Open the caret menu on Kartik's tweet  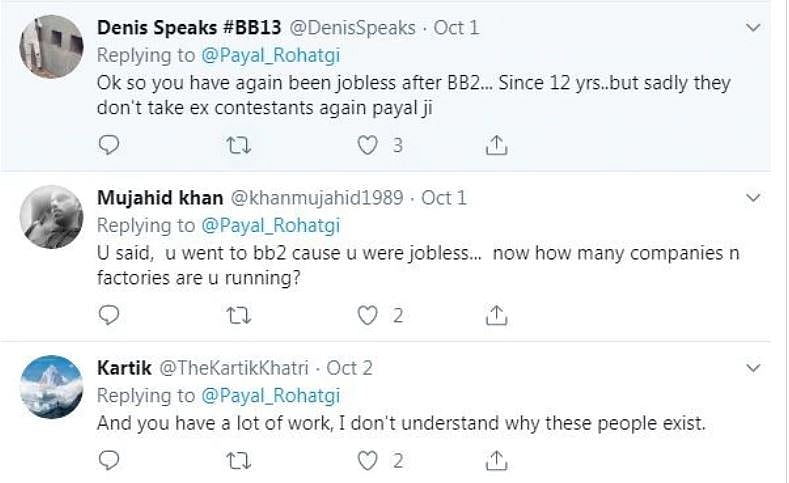tap(754, 368)
